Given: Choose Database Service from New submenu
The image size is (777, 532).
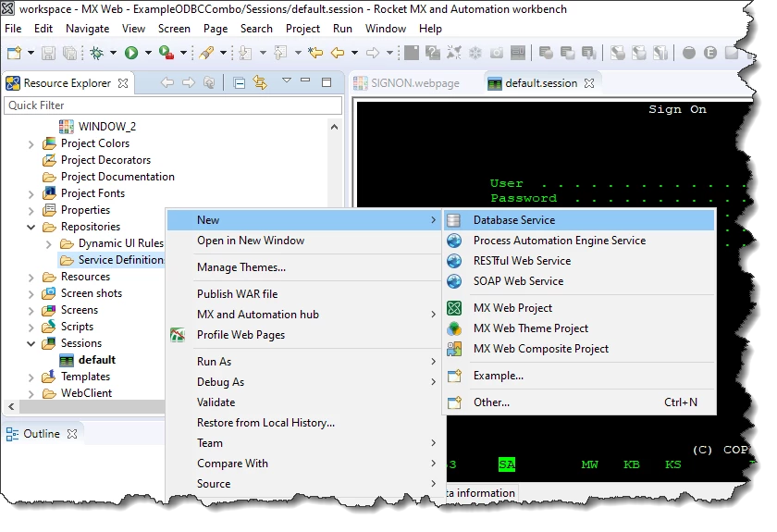Looking at the screenshot, I should pos(579,220).
